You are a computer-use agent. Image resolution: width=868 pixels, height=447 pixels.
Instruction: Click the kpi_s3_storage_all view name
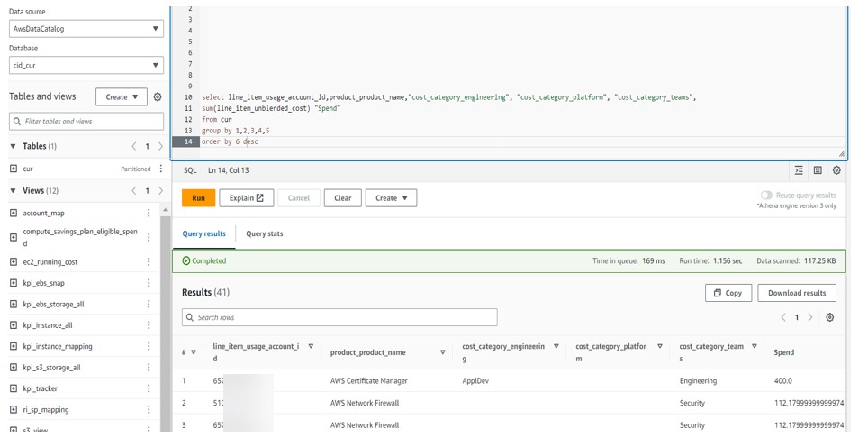51,367
